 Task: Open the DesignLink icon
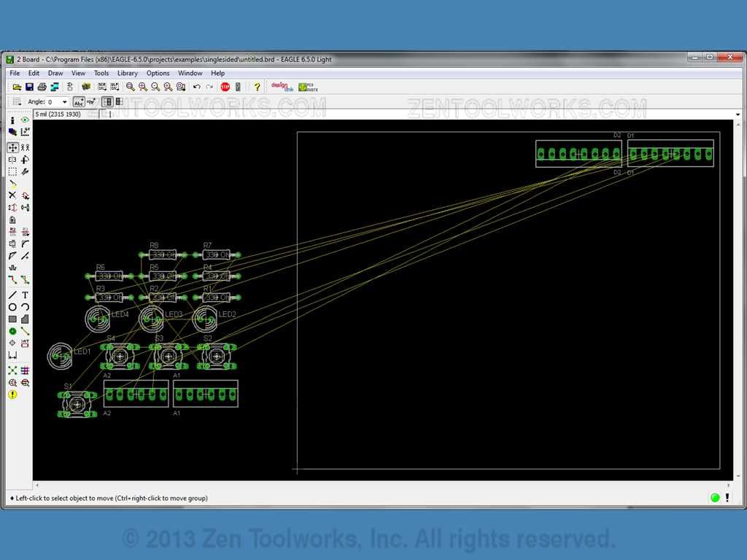[x=282, y=87]
